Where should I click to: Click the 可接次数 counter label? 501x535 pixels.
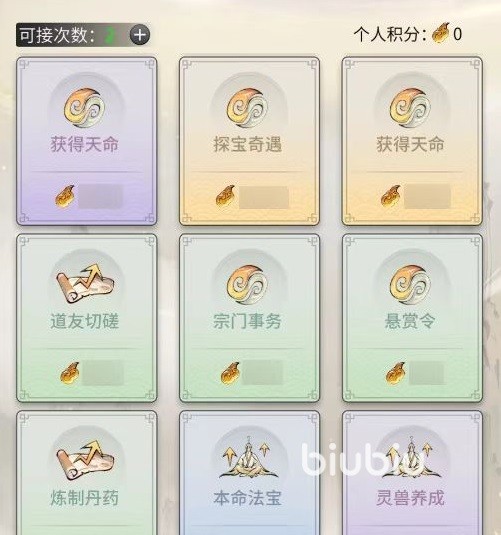(57, 35)
